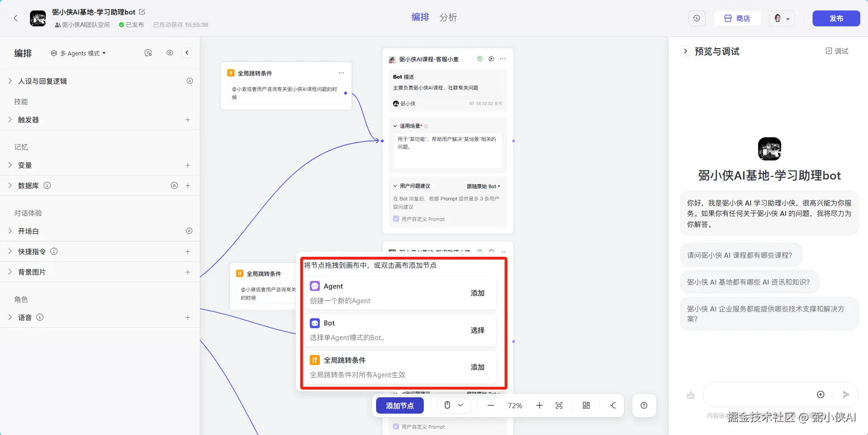Click 选择 for the Bot node option
Image resolution: width=868 pixels, height=435 pixels.
(477, 330)
